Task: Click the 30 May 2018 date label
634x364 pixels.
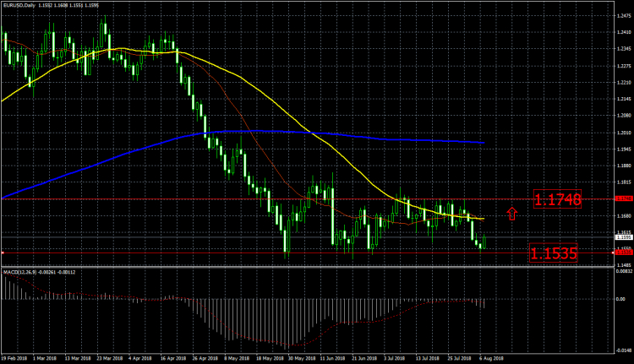Action: click(x=301, y=358)
